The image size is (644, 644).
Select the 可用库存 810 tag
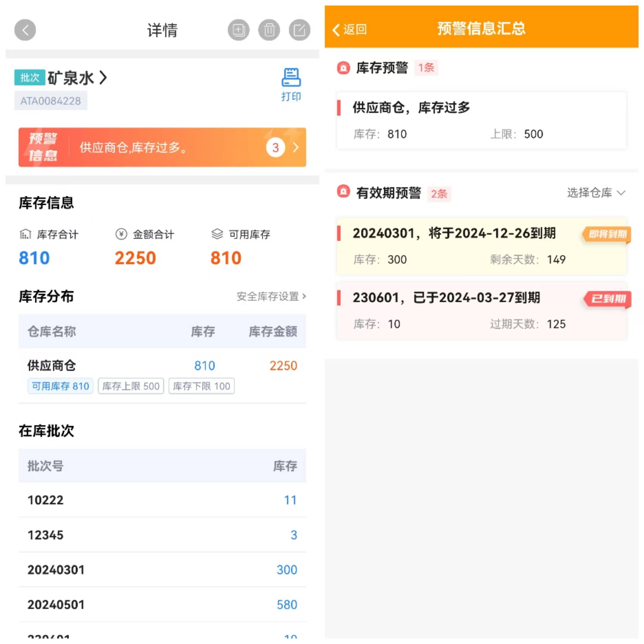pyautogui.click(x=60, y=386)
